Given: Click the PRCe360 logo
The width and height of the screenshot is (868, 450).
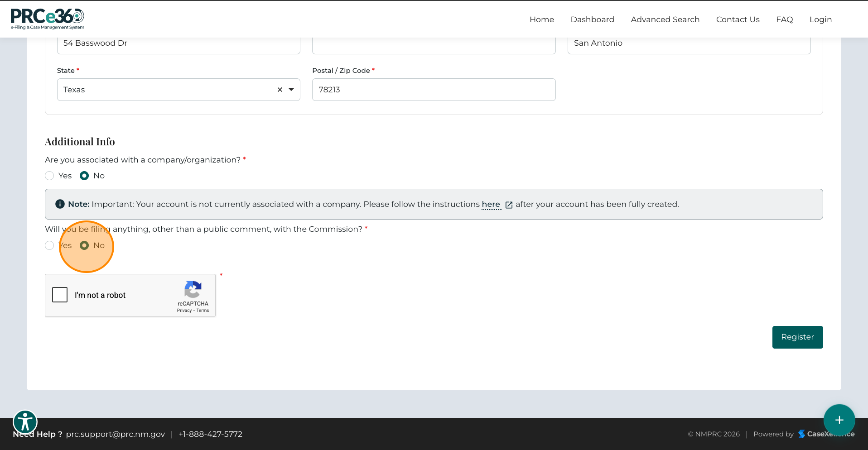Looking at the screenshot, I should point(47,19).
